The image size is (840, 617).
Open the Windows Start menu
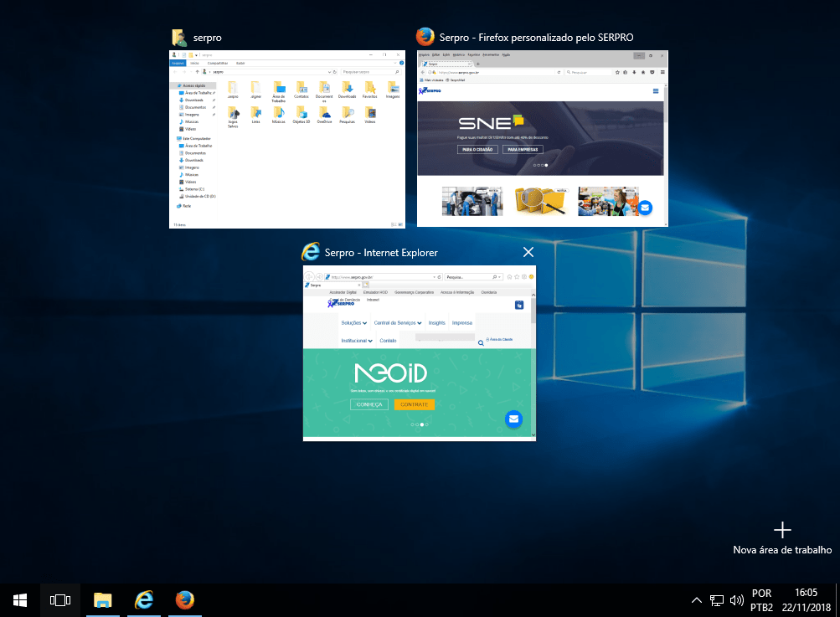pos(19,599)
